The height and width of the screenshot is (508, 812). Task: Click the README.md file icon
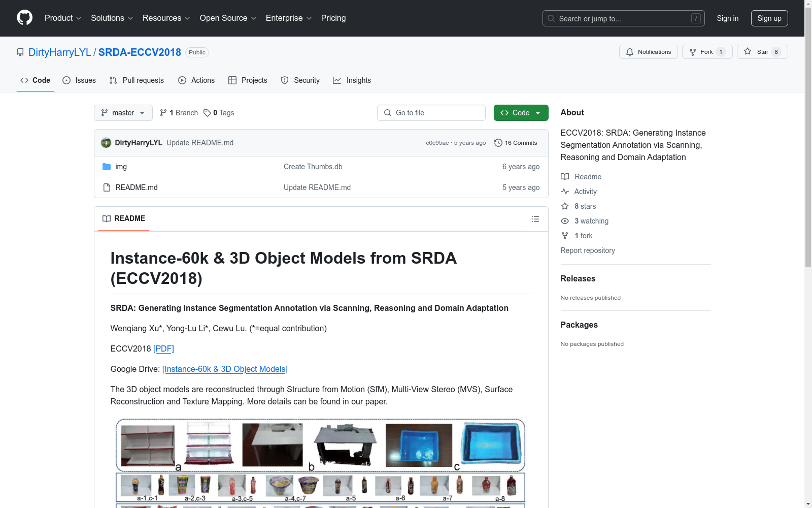tap(107, 187)
